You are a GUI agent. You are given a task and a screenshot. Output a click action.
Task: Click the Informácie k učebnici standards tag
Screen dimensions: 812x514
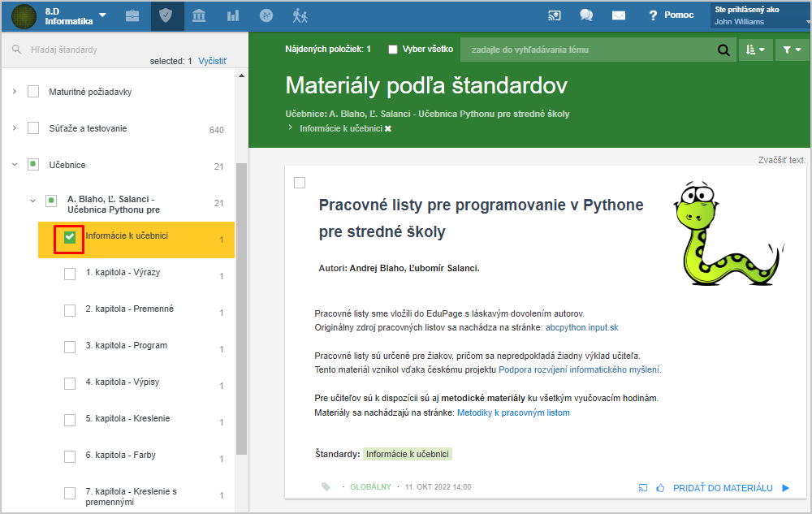tap(408, 454)
